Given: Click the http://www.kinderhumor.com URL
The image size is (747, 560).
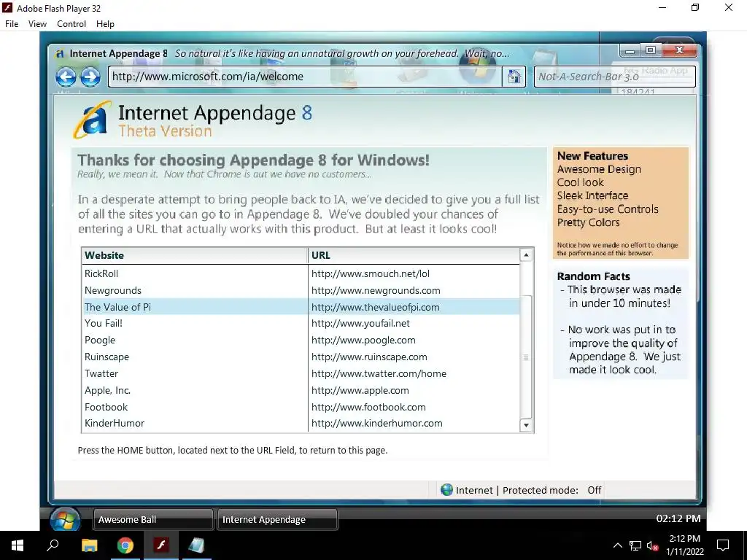Looking at the screenshot, I should (x=377, y=424).
